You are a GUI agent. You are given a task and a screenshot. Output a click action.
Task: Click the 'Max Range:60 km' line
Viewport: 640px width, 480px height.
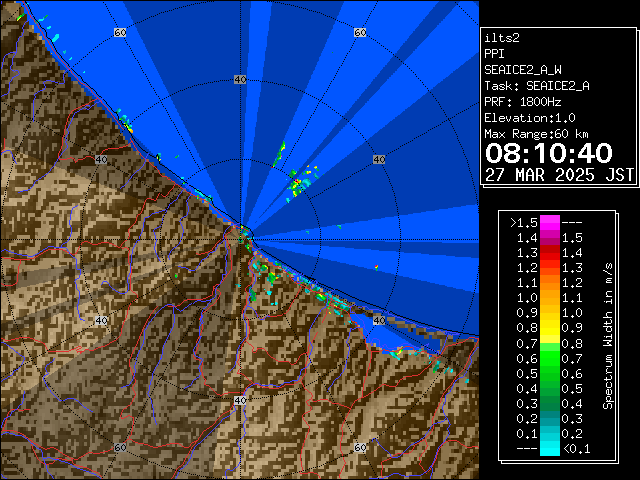tap(537, 134)
